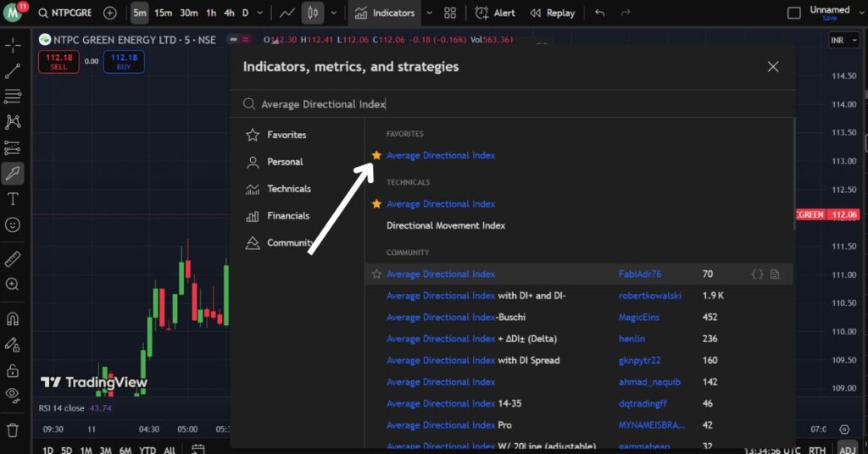Screen dimensions: 868x454
Task: Add Directional Movement Index indicator
Action: coord(446,225)
